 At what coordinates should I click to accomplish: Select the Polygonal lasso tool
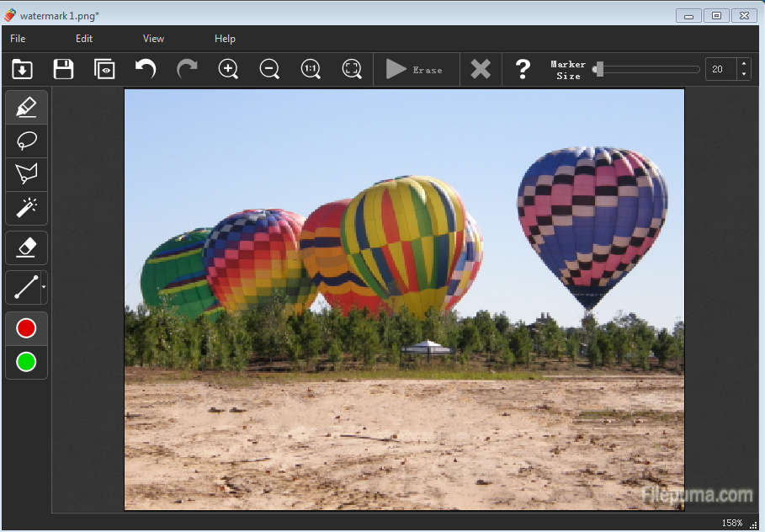click(x=26, y=173)
